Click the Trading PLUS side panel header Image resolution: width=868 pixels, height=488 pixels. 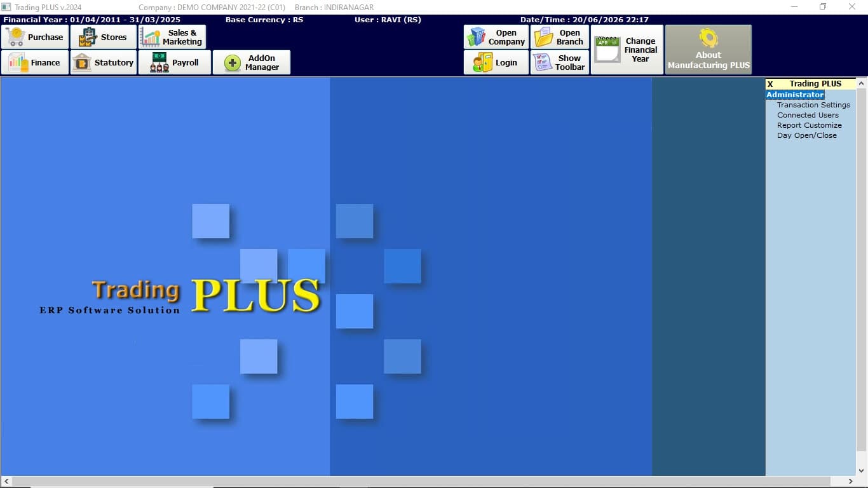(815, 84)
